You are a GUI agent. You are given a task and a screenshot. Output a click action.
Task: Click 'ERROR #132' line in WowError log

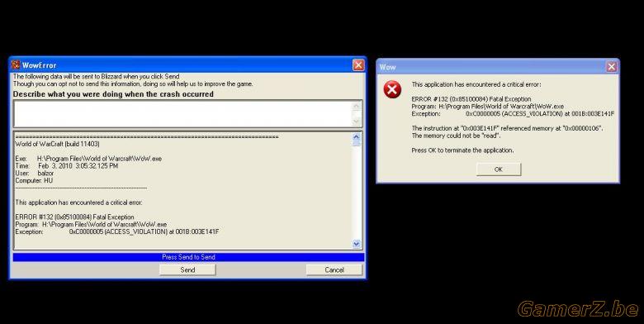pyautogui.click(x=74, y=217)
